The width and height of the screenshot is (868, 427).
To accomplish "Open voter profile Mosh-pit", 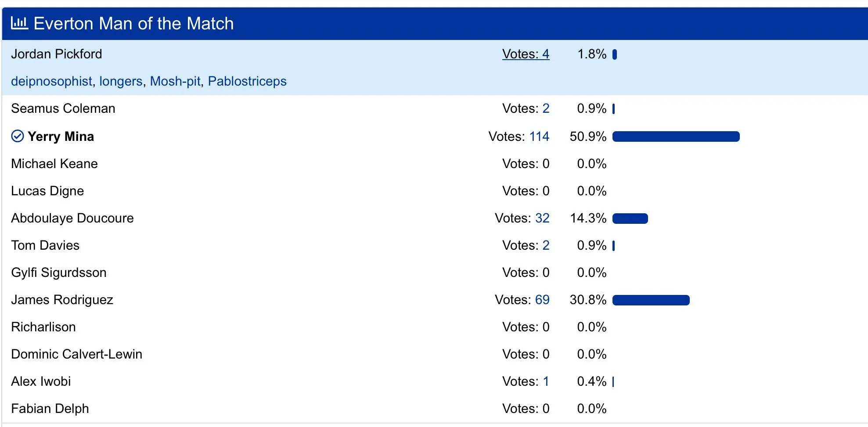I will coord(175,81).
